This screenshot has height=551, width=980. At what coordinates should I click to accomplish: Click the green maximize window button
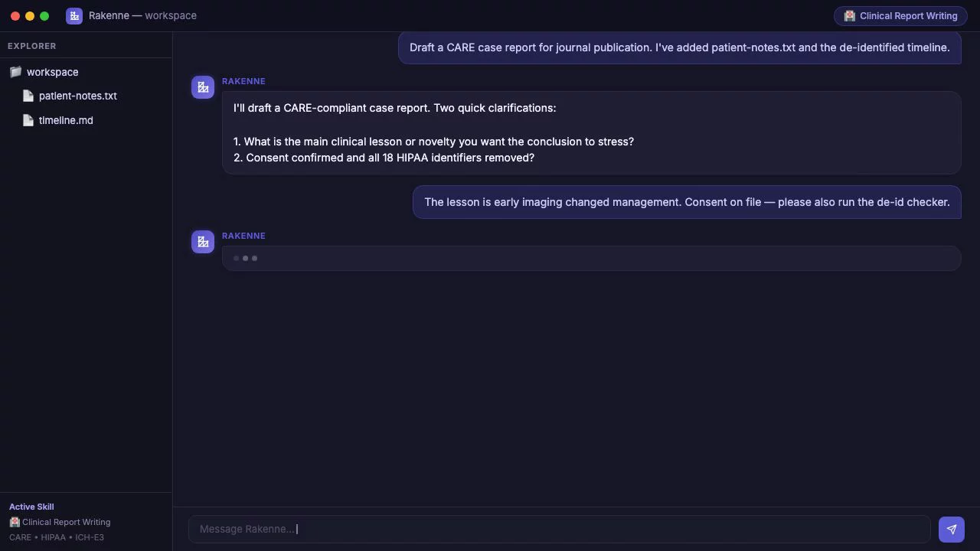pyautogui.click(x=44, y=15)
